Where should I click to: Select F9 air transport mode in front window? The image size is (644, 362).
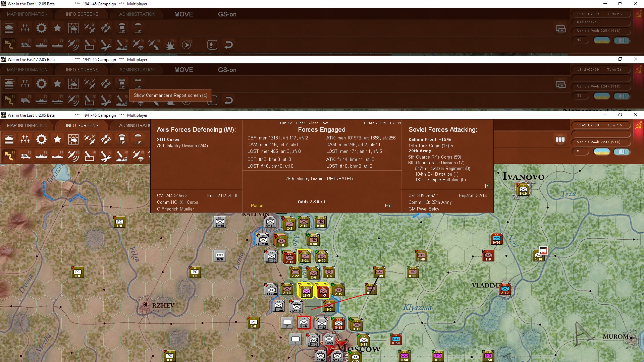[138, 156]
